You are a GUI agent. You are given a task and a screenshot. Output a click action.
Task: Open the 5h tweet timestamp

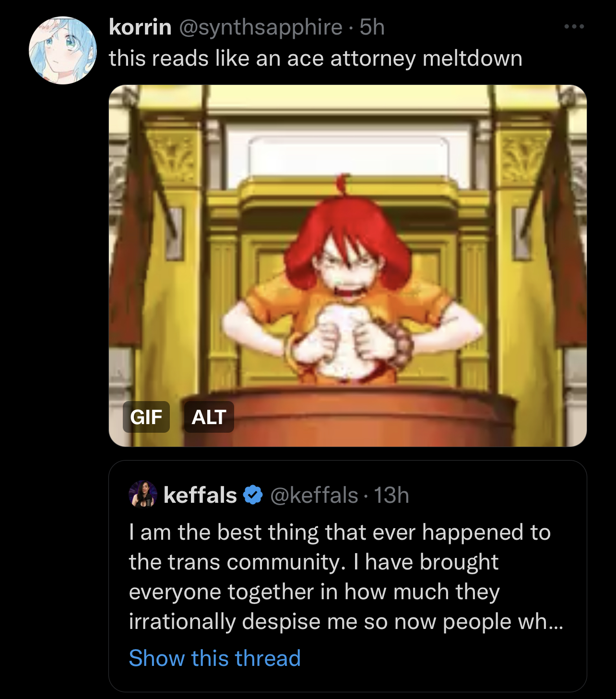pyautogui.click(x=372, y=27)
